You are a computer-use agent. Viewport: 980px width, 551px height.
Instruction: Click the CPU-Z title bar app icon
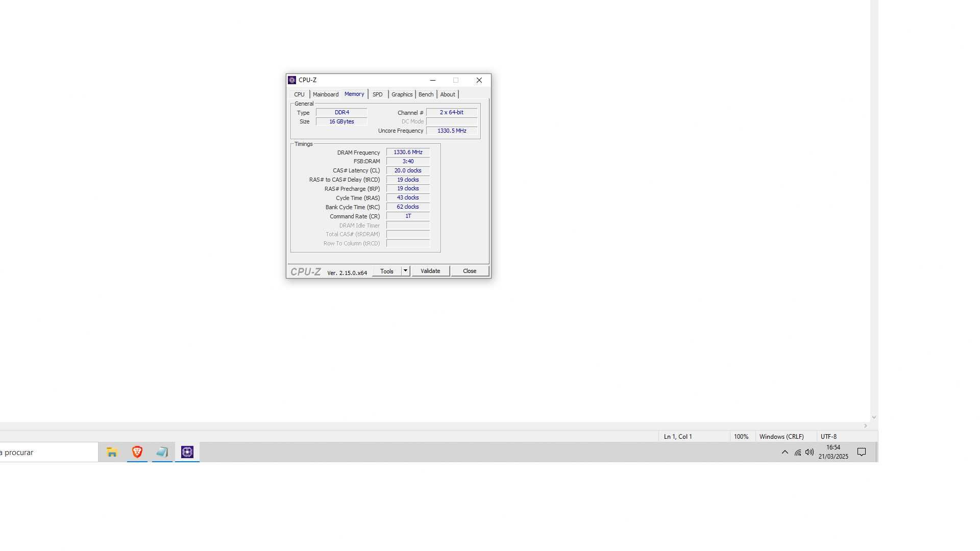pos(292,80)
